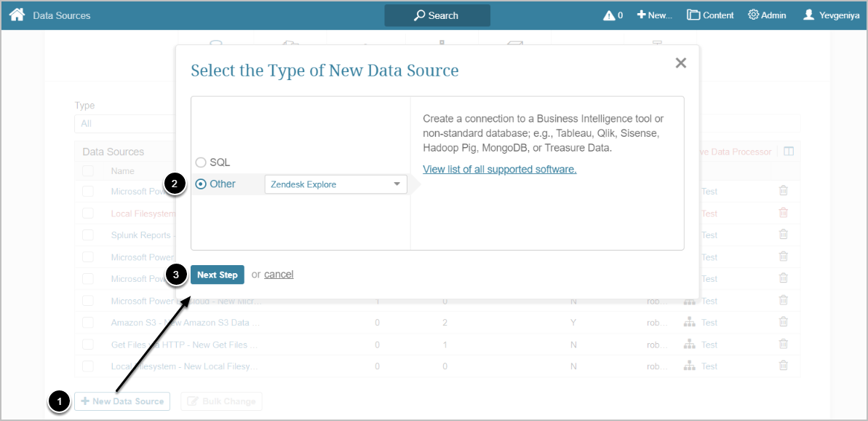
Task: Click trash icon in Splunk Reports row
Action: (783, 235)
